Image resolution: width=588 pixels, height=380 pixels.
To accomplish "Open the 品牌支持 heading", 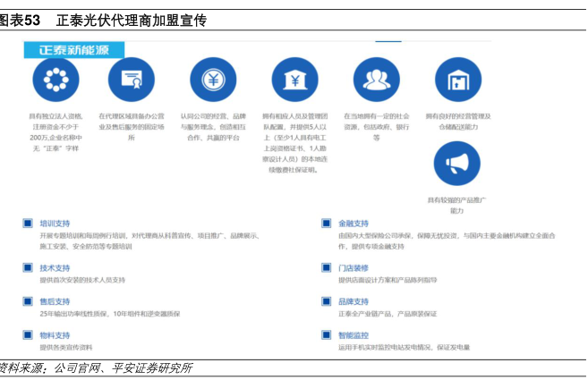I will (354, 301).
